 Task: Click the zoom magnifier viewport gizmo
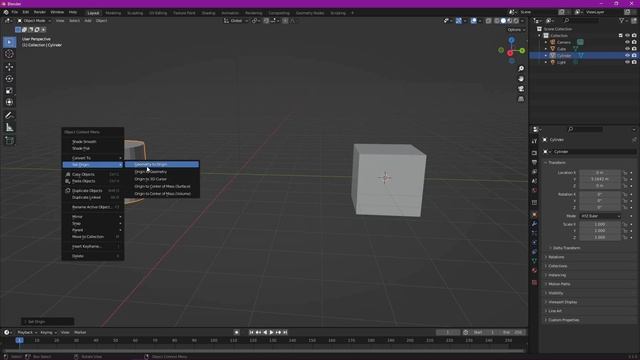tap(521, 69)
